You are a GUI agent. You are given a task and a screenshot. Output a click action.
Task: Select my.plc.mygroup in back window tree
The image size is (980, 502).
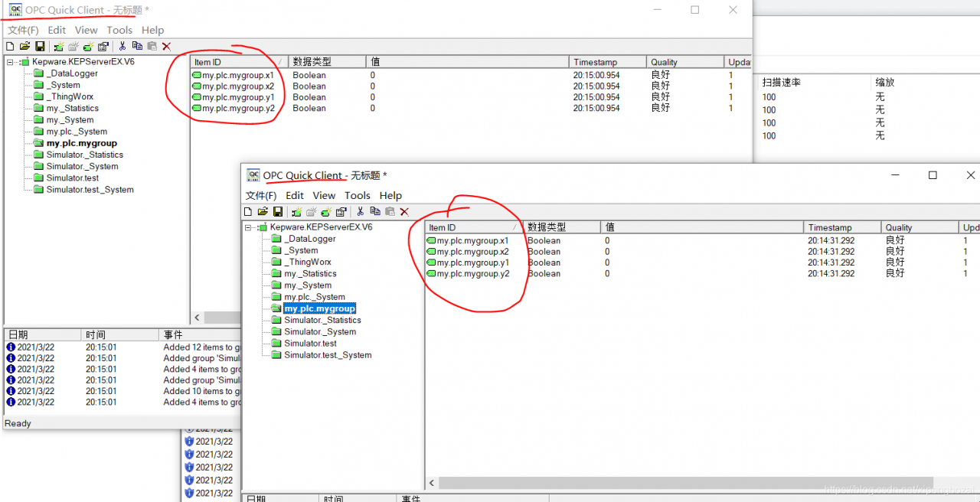click(x=81, y=143)
